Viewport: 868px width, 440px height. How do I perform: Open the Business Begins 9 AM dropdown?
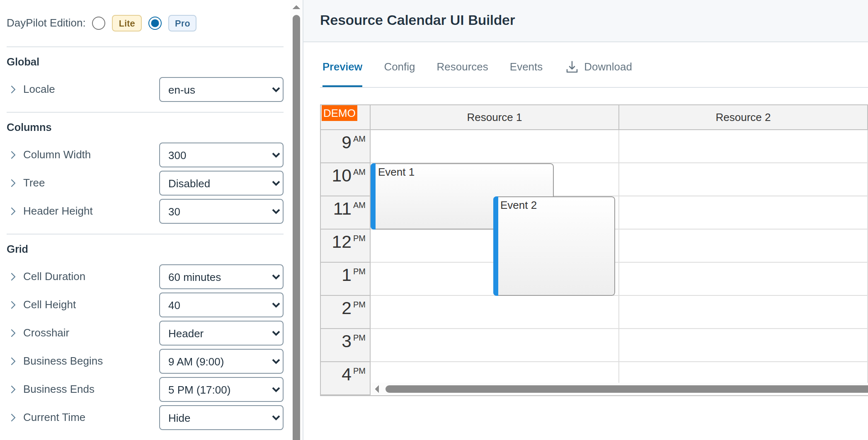221,361
